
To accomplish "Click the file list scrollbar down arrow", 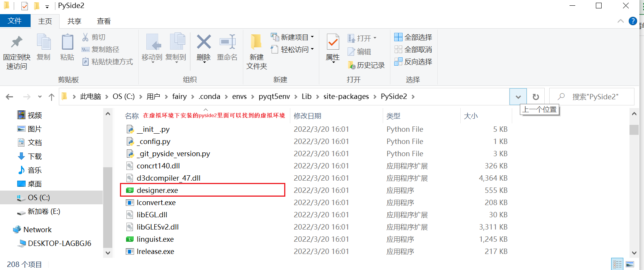I will [634, 253].
